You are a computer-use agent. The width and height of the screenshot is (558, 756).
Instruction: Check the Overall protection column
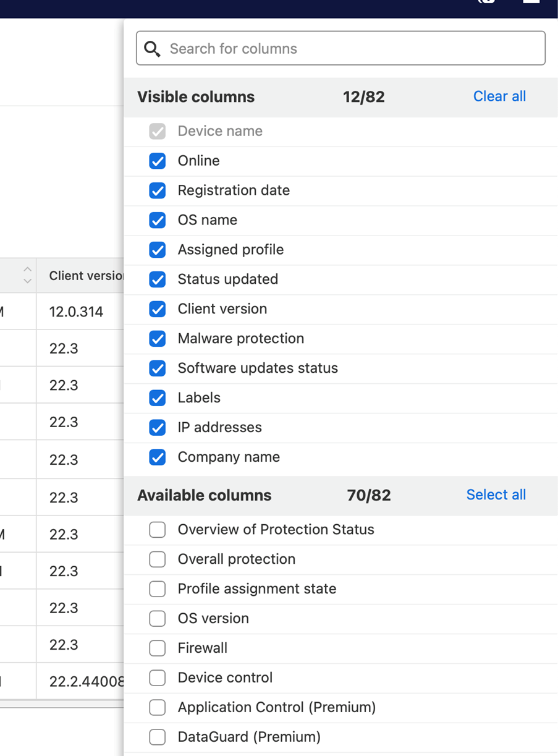[x=158, y=559]
